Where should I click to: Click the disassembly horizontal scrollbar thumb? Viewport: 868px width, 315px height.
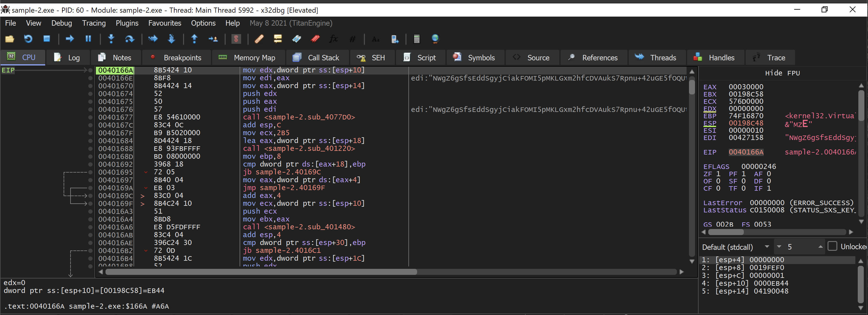click(262, 272)
